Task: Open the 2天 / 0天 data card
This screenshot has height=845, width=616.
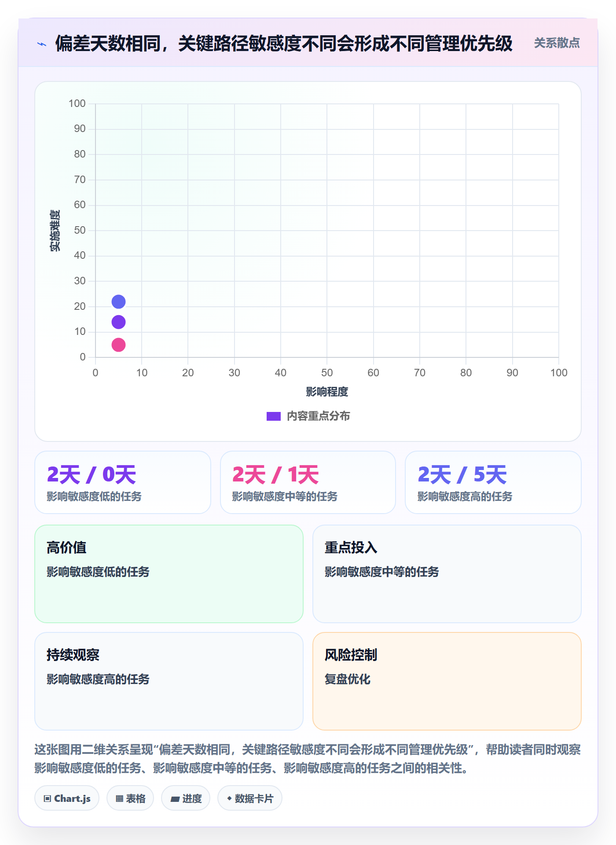Action: (123, 482)
